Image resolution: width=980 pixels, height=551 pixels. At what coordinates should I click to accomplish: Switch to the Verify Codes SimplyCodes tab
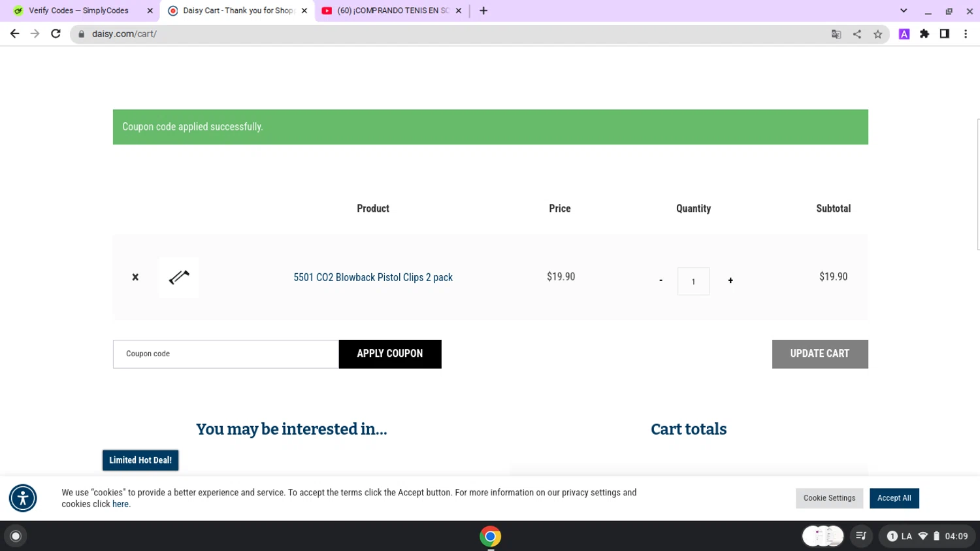pyautogui.click(x=78, y=10)
